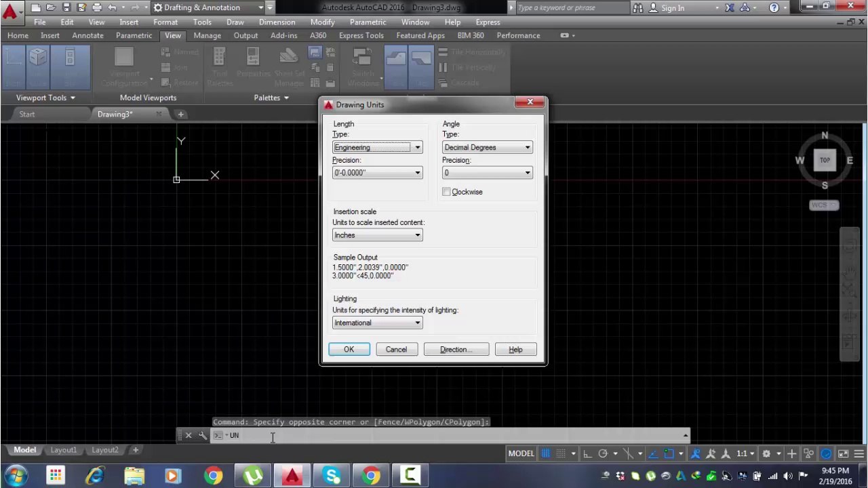
Task: Click the Save As icon in quick access toolbar
Action: tap(81, 7)
